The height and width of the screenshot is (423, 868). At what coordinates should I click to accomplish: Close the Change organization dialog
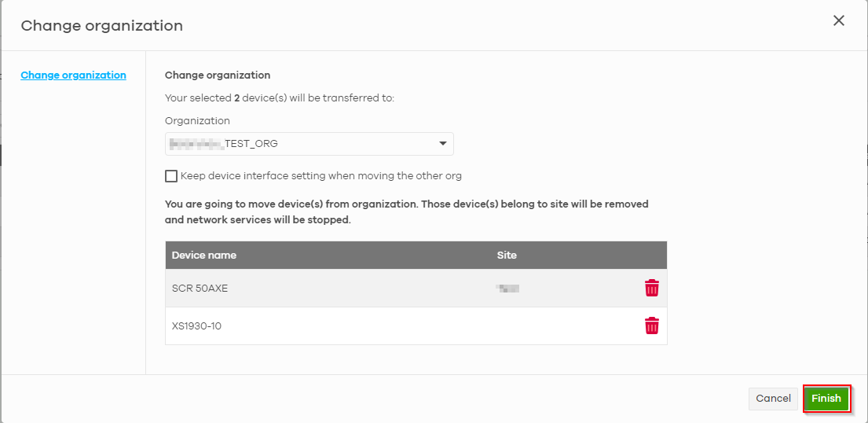coord(839,21)
